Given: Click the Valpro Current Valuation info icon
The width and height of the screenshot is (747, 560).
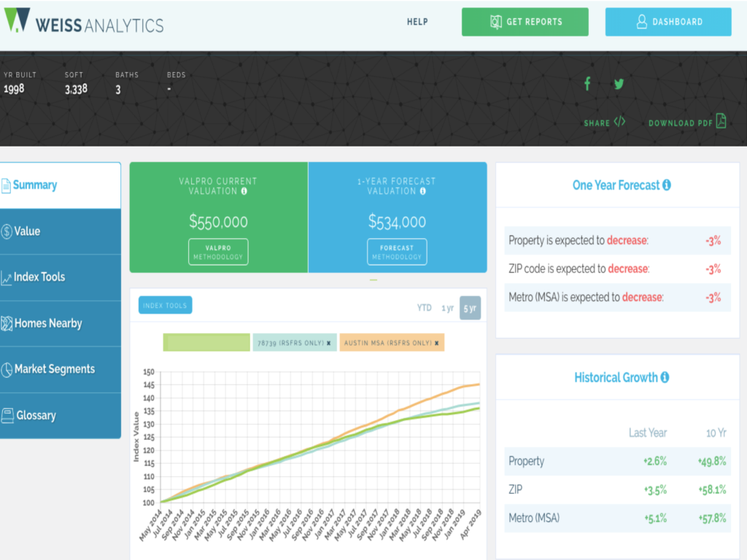Looking at the screenshot, I should 244,191.
